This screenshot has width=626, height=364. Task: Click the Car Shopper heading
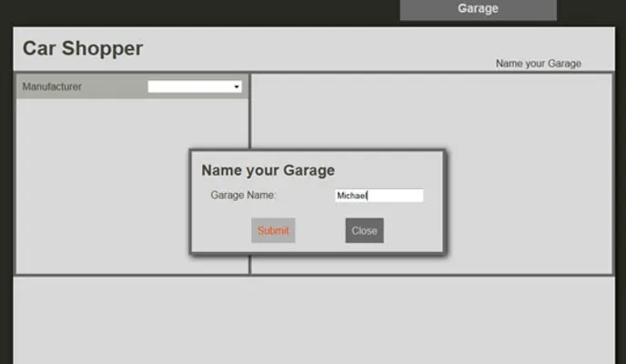[83, 49]
